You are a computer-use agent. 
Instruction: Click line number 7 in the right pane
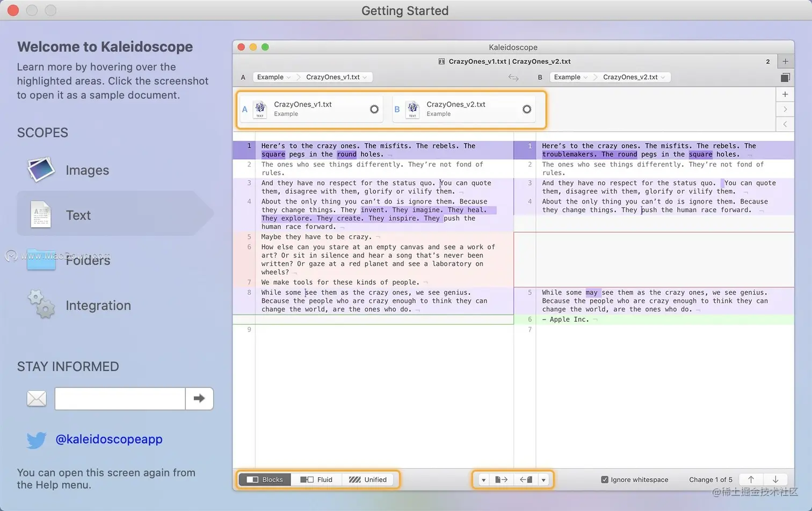(x=530, y=329)
